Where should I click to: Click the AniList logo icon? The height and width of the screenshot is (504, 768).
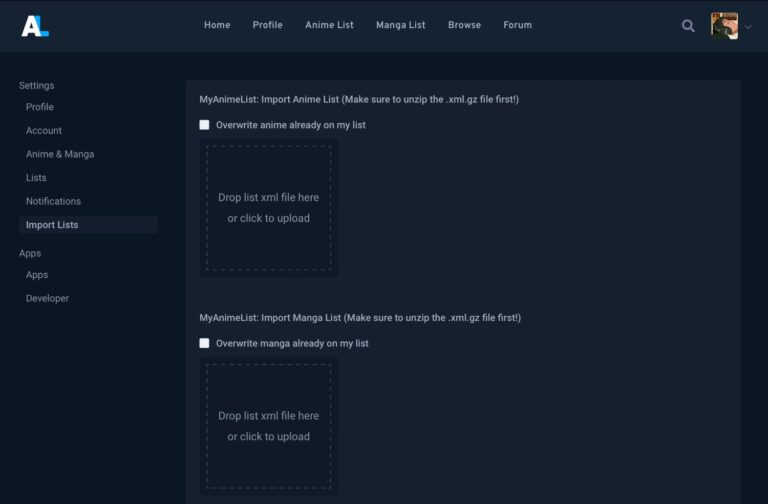tap(35, 26)
